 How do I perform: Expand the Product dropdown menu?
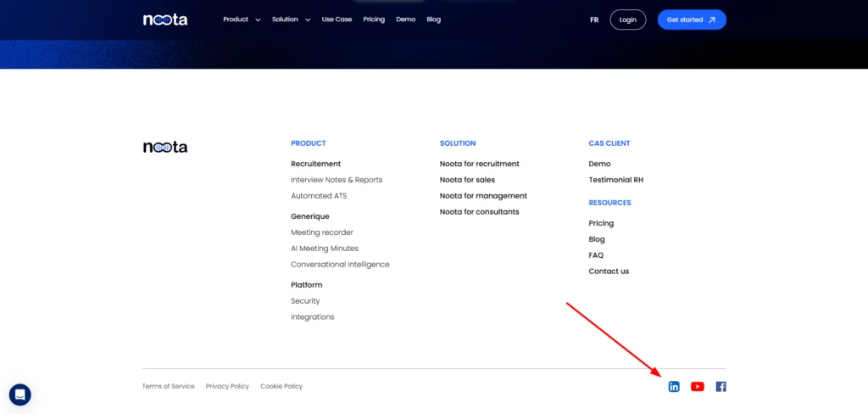tap(242, 20)
